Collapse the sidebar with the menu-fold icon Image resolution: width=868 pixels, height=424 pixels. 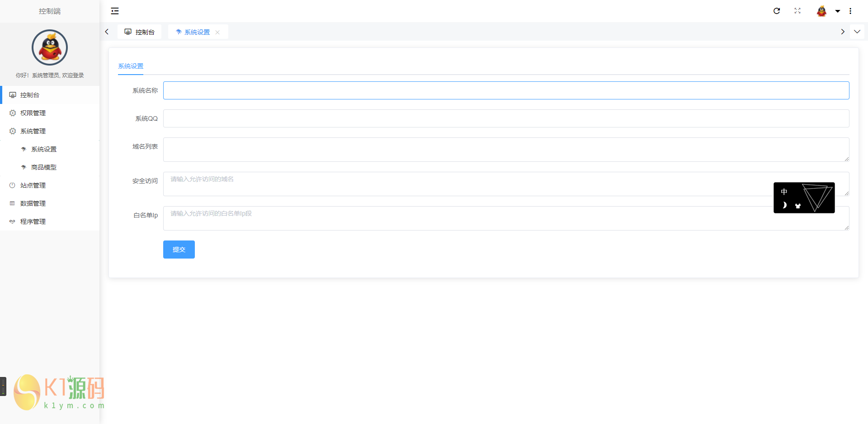coord(115,11)
